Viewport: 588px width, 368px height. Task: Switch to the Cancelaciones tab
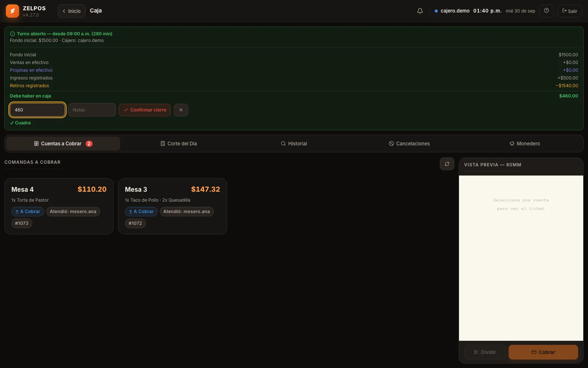click(x=409, y=144)
